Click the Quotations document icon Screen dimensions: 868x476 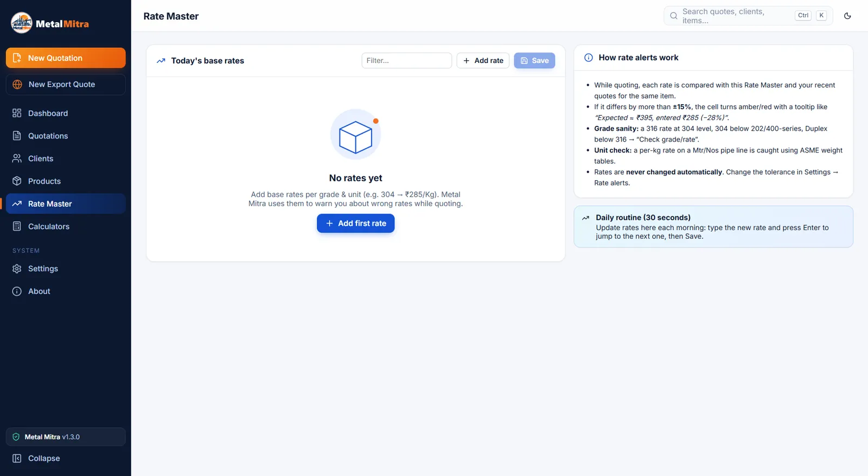17,136
